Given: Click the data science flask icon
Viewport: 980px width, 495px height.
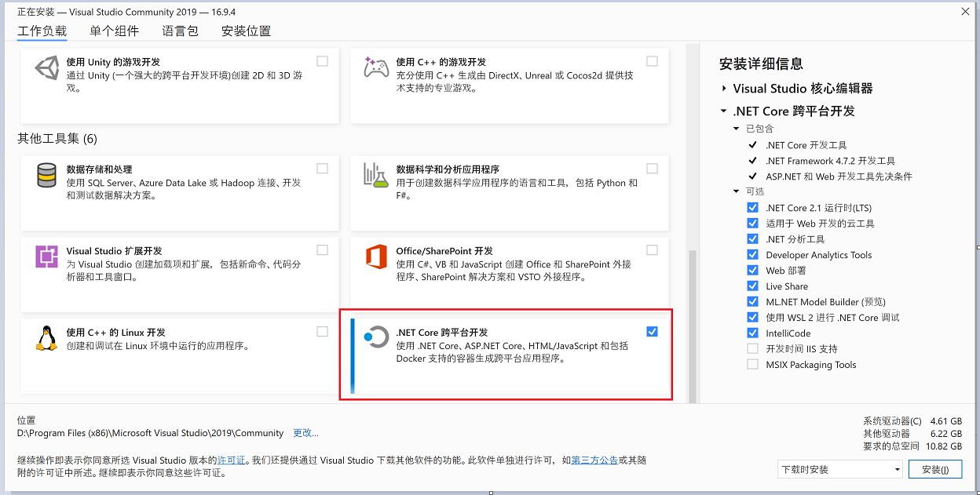Looking at the screenshot, I should point(376,175).
